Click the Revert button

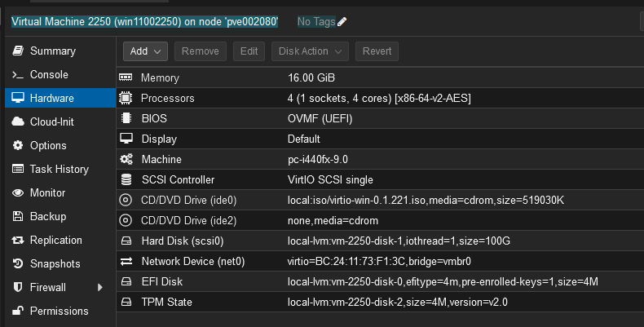pos(377,51)
